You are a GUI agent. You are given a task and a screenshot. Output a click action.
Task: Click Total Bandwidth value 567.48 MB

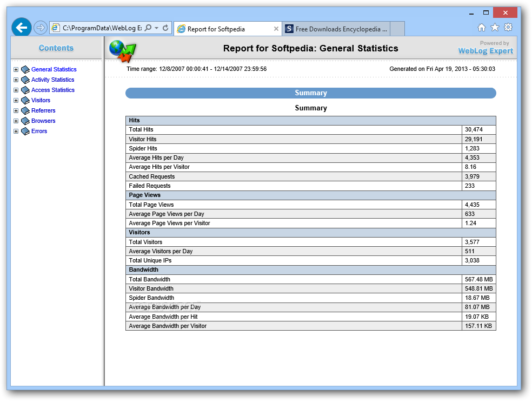tap(478, 279)
